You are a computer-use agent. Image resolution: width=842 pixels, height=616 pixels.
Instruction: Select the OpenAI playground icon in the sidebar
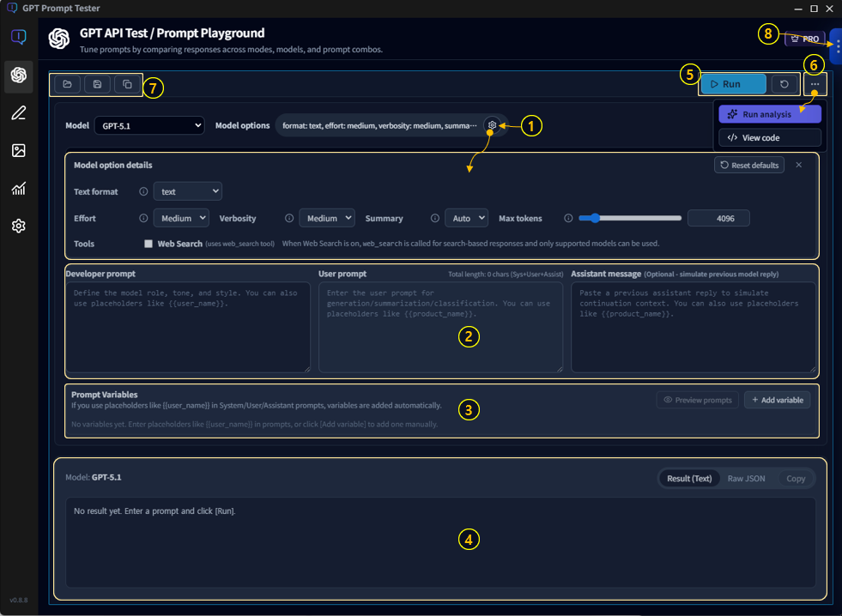click(x=18, y=75)
